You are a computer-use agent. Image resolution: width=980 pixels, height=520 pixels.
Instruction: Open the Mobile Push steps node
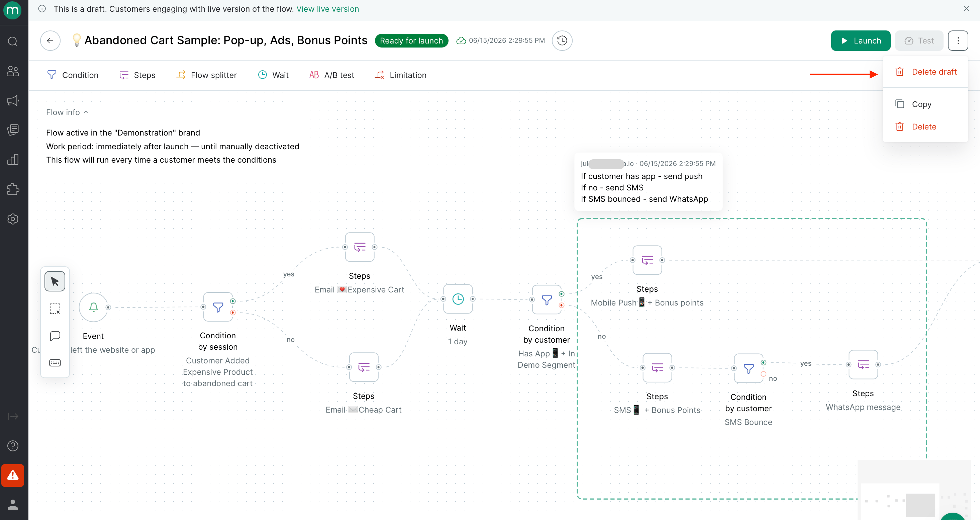pos(647,260)
